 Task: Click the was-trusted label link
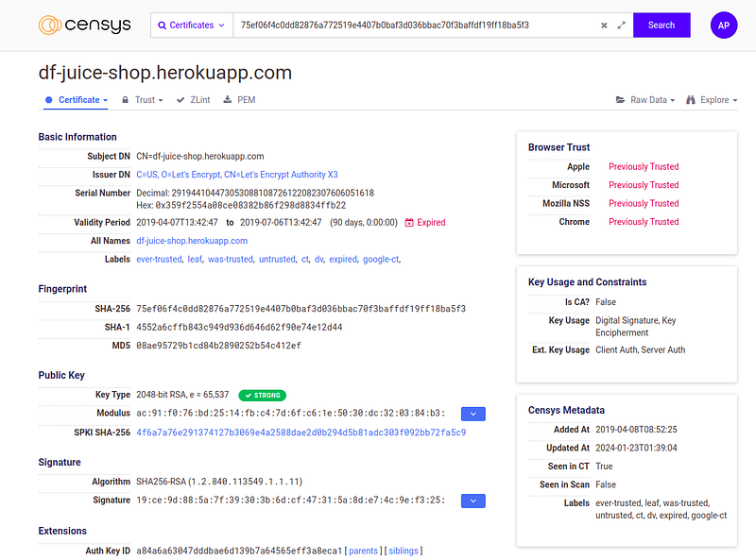231,260
